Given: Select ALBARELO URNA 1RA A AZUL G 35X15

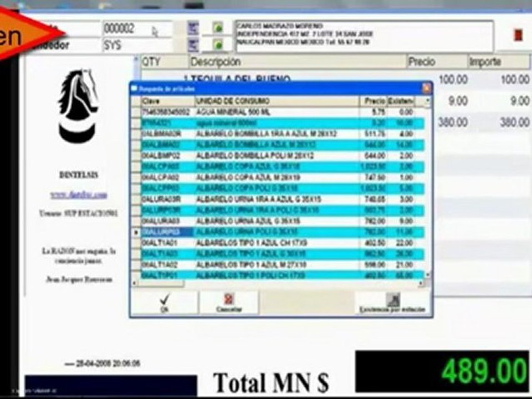Looking at the screenshot, I should tap(282, 199).
